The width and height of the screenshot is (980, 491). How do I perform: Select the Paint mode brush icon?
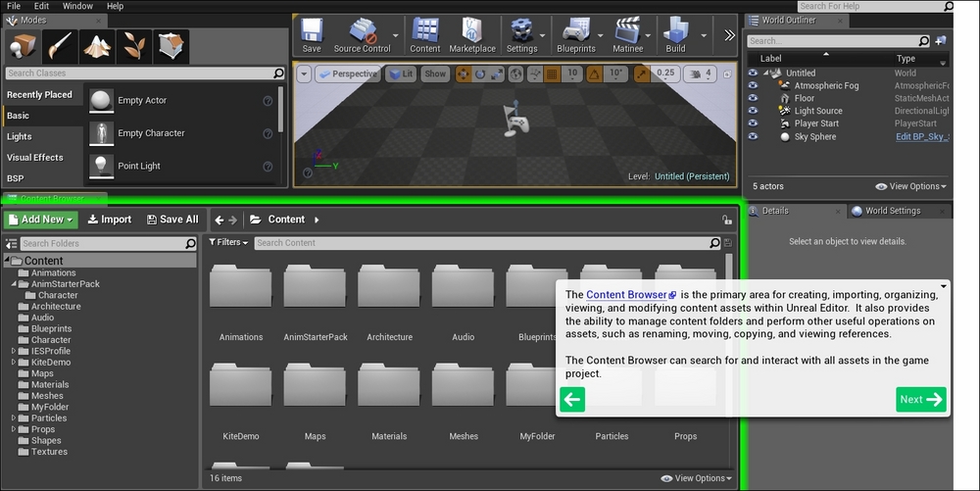click(60, 47)
